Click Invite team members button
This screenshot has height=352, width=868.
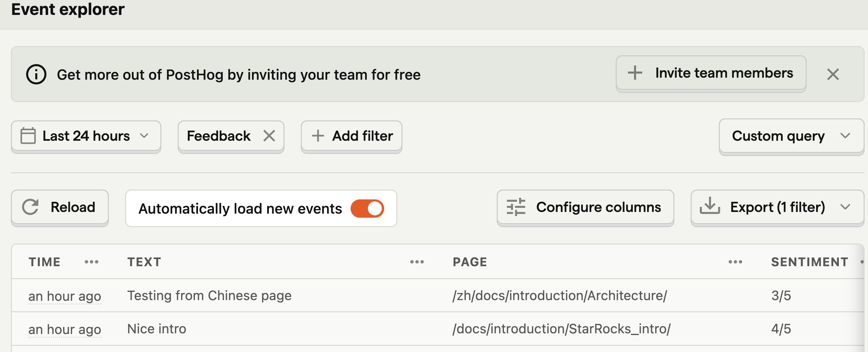click(711, 73)
